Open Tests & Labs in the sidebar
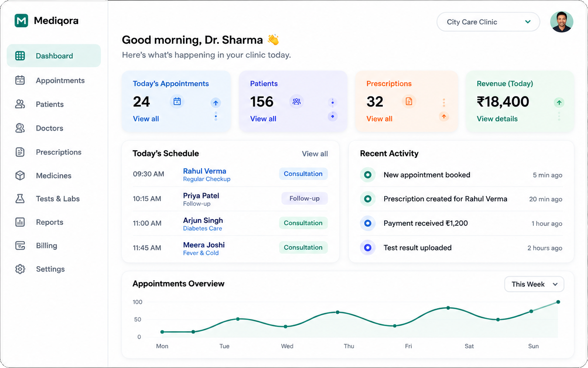The height and width of the screenshot is (368, 588). [x=54, y=198]
